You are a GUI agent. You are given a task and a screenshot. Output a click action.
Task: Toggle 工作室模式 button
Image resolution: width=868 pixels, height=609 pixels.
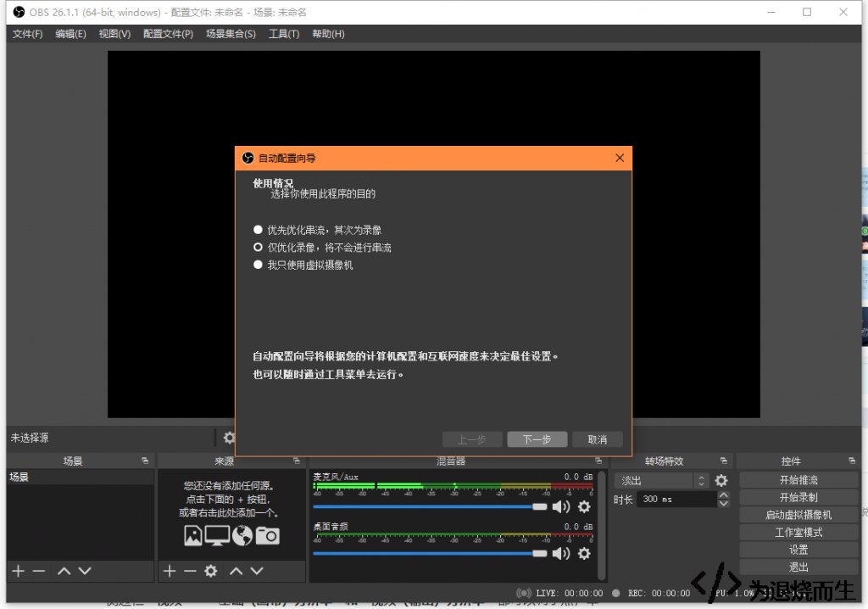798,532
